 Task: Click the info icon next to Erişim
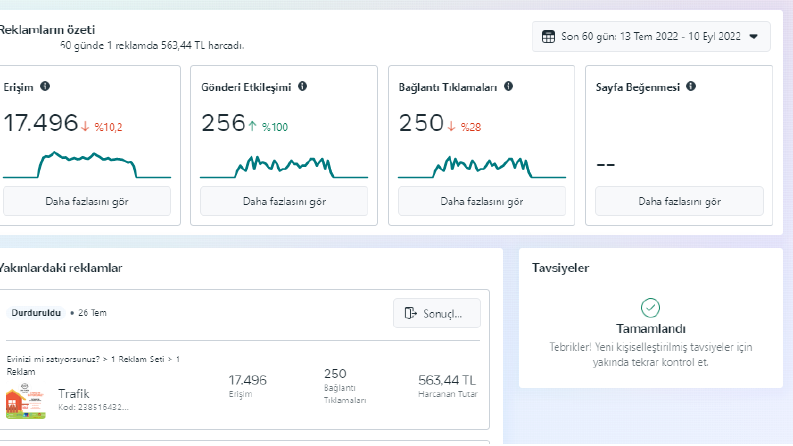click(45, 86)
